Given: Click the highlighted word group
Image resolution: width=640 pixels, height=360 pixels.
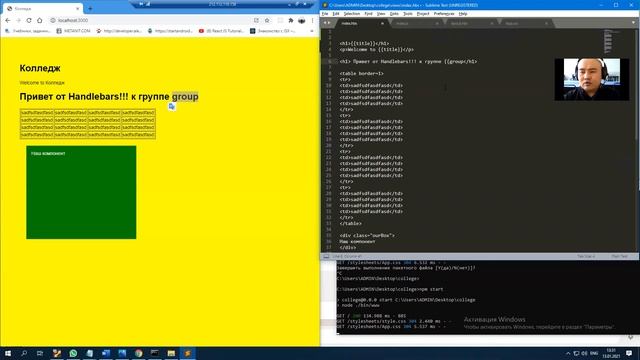Looking at the screenshot, I should tap(185, 97).
